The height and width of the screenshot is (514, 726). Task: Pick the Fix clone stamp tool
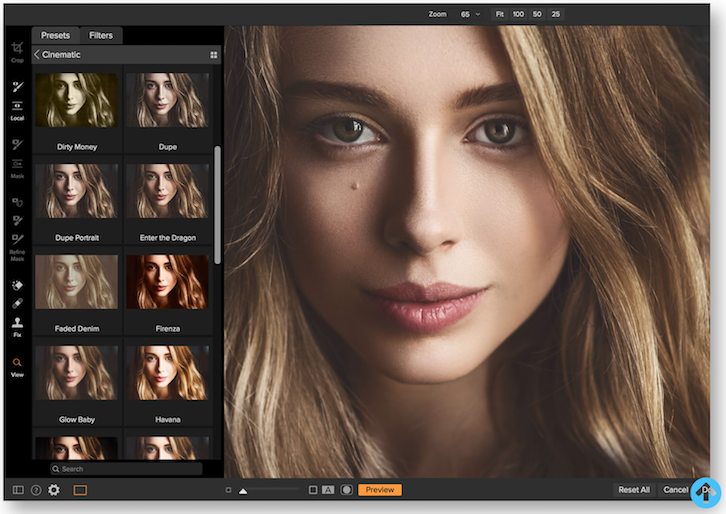[17, 324]
